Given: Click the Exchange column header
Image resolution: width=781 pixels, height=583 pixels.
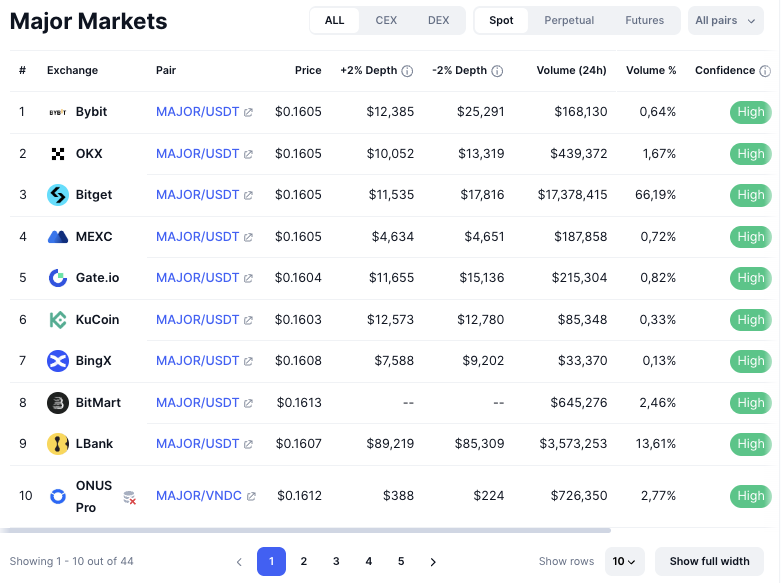Looking at the screenshot, I should [72, 71].
